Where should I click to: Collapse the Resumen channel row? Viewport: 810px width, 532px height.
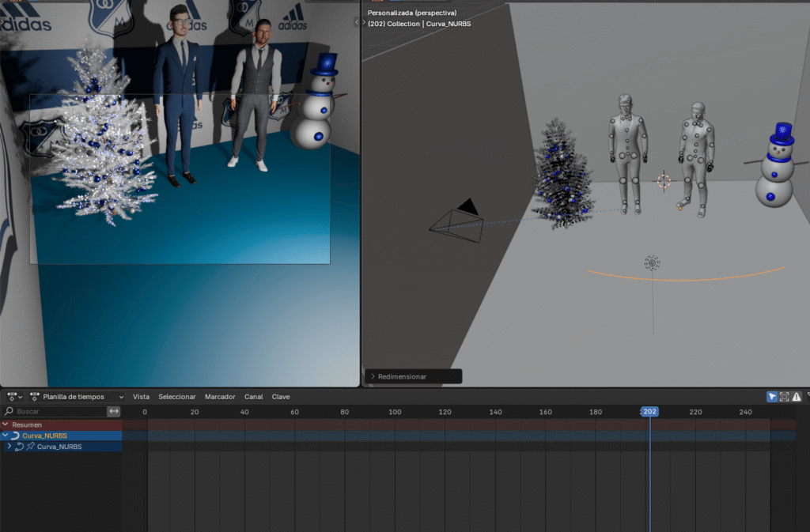[x=6, y=424]
